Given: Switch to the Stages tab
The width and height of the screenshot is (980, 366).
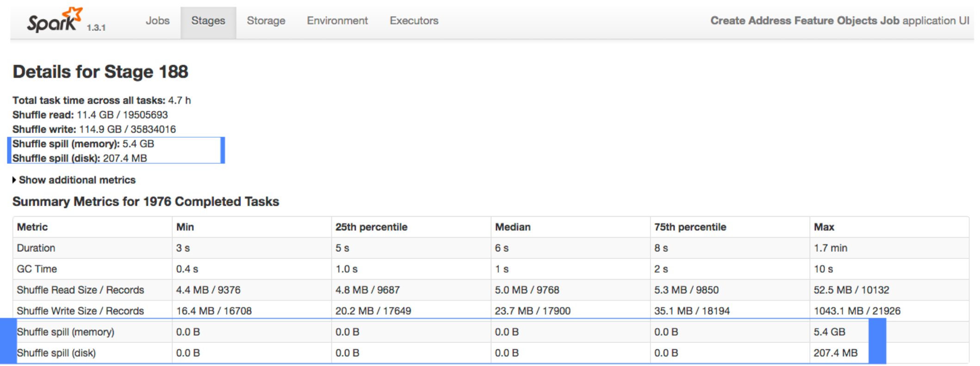Looking at the screenshot, I should pyautogui.click(x=208, y=21).
